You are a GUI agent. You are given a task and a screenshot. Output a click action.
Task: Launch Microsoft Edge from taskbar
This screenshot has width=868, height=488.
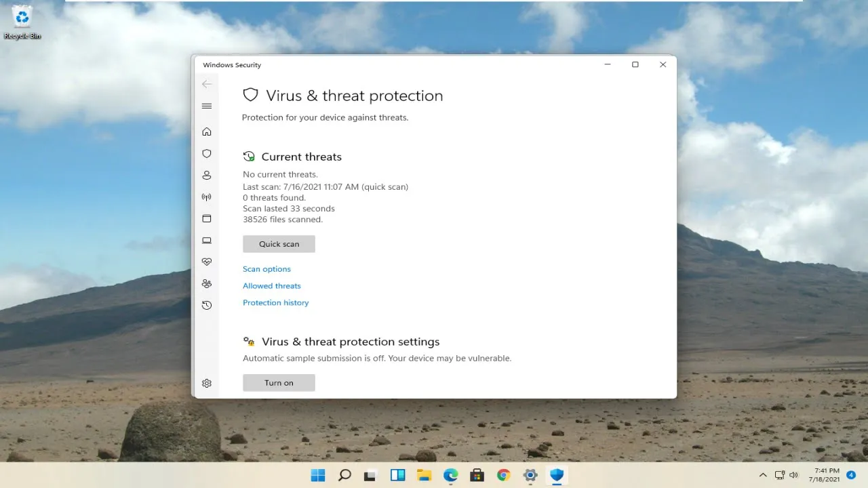[450, 475]
